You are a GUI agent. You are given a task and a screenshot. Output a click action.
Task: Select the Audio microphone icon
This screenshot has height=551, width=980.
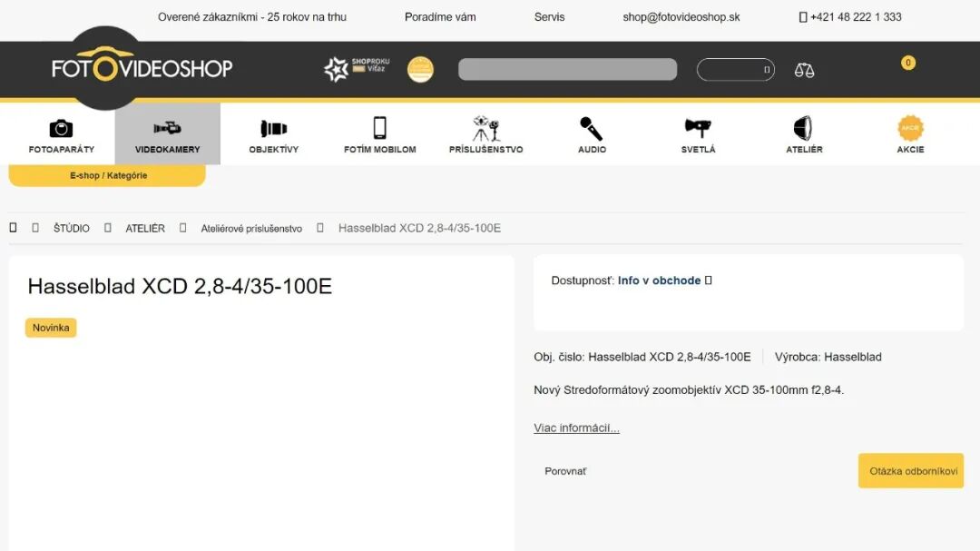tap(592, 128)
